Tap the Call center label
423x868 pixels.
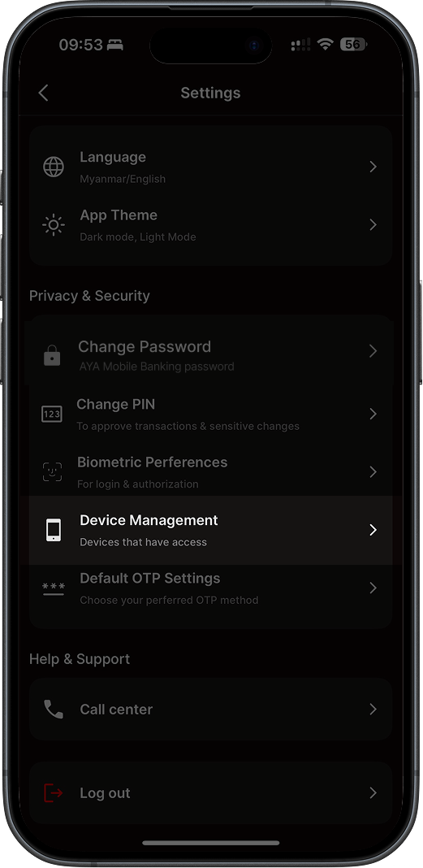pyautogui.click(x=116, y=710)
